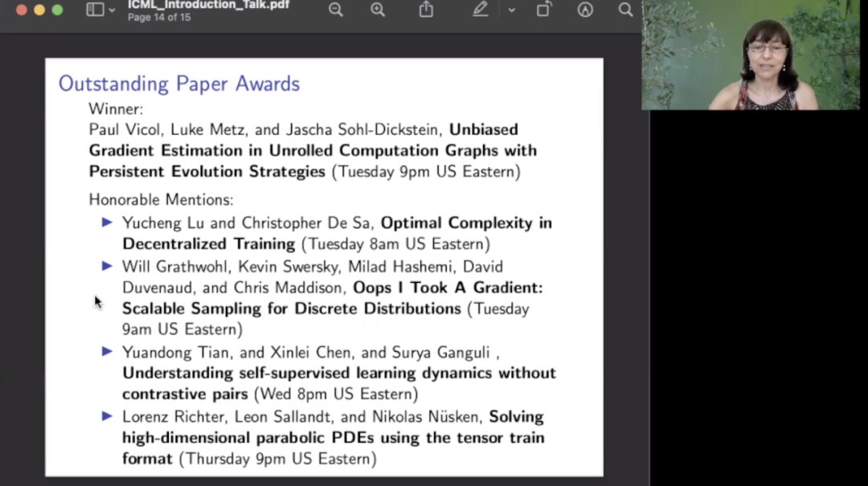
Task: Click the 'Page 14 of 15' indicator
Action: pyautogui.click(x=159, y=17)
